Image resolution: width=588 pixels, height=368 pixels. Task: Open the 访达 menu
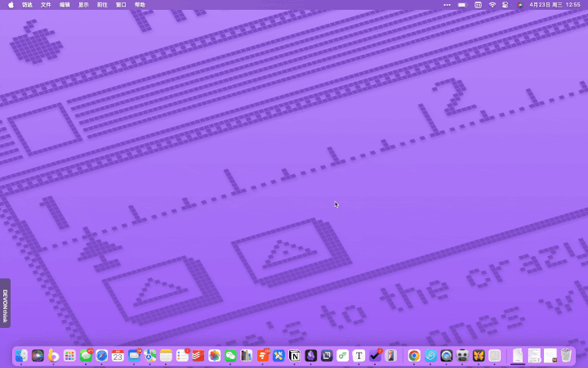pyautogui.click(x=27, y=5)
